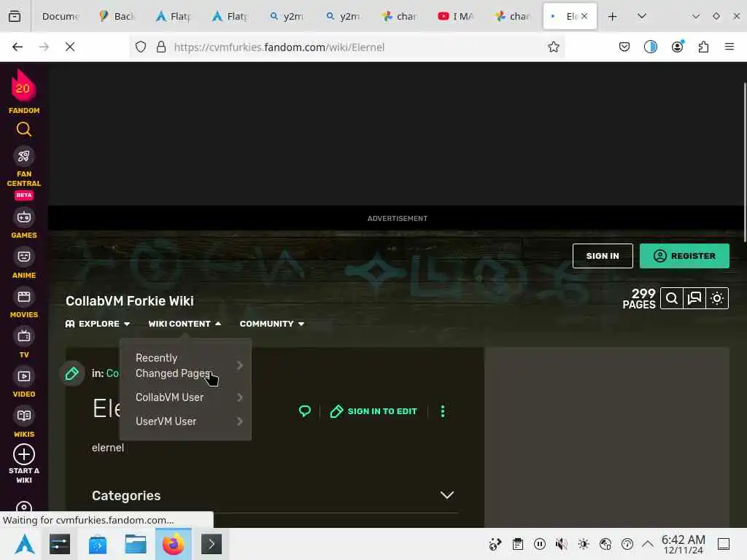The image size is (747, 560).
Task: Click the page vertical scrollbar
Action: tap(744, 162)
